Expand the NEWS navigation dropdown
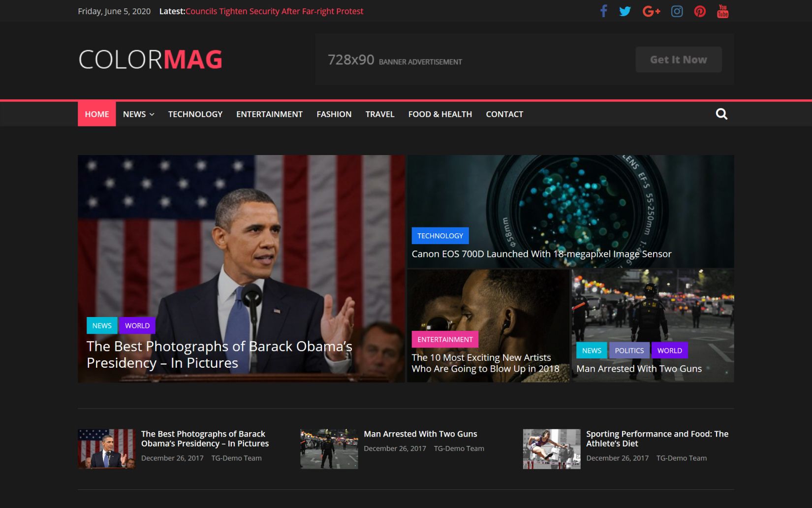Screen dimensions: 812x508 138,114
